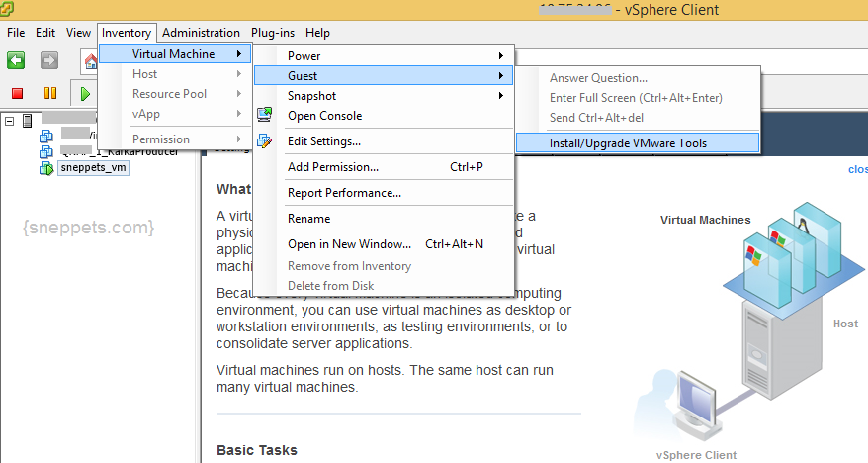
Task: Click the orange Suspend button
Action: (x=50, y=93)
